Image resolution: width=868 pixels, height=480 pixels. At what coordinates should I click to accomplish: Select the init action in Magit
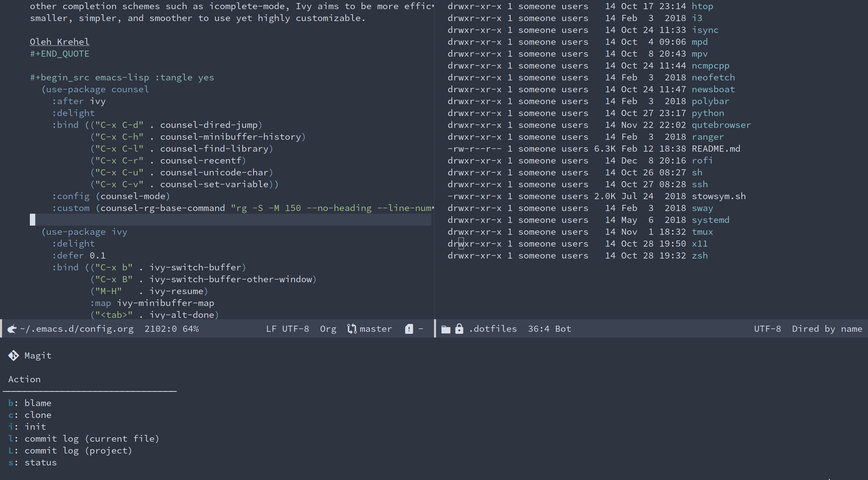35,427
